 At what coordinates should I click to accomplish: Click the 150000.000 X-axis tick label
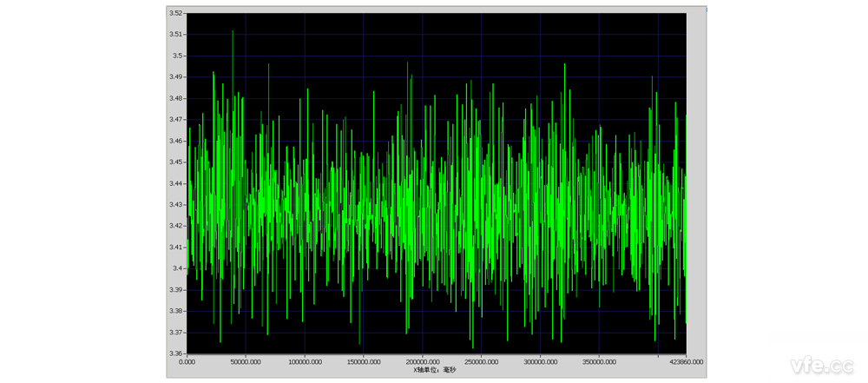coord(364,361)
